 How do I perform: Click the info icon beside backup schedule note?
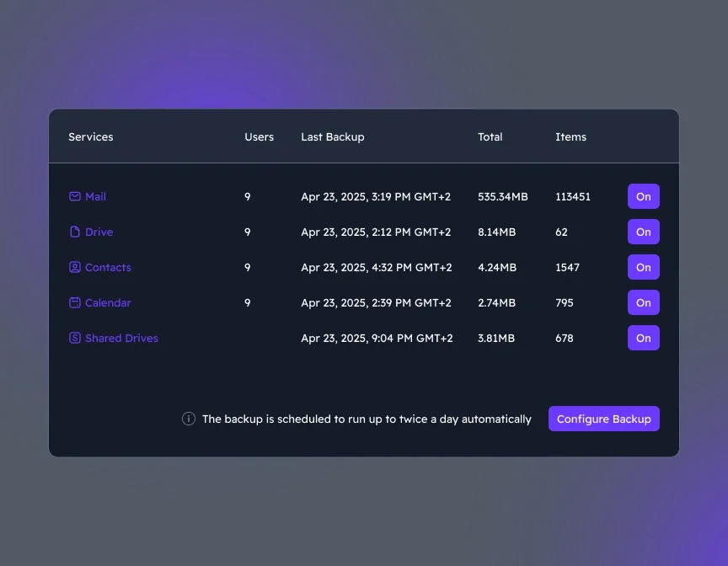click(x=189, y=419)
